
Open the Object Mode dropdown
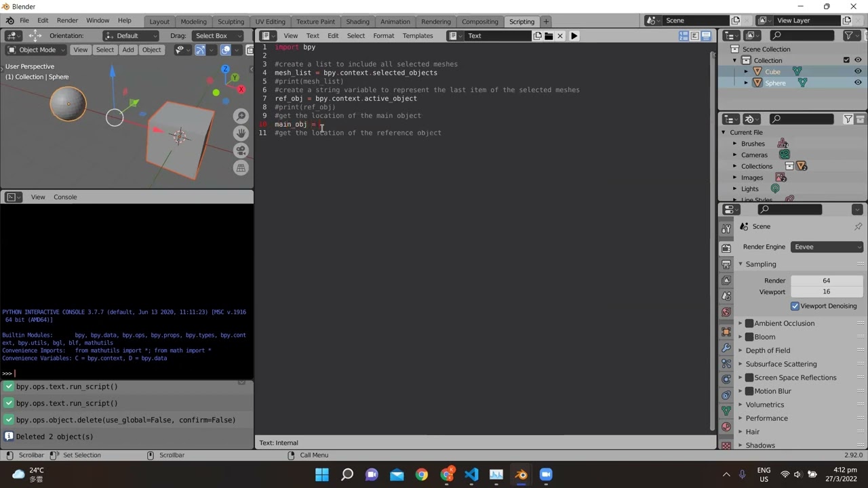[x=37, y=49]
